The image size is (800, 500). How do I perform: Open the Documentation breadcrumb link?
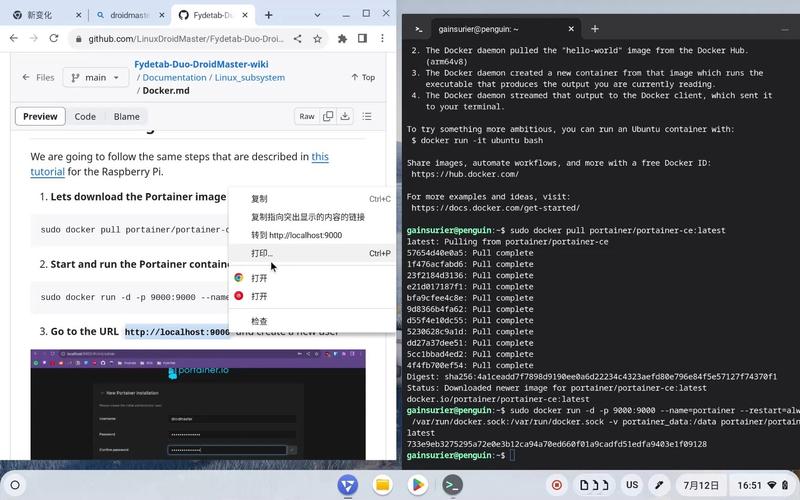(x=174, y=78)
